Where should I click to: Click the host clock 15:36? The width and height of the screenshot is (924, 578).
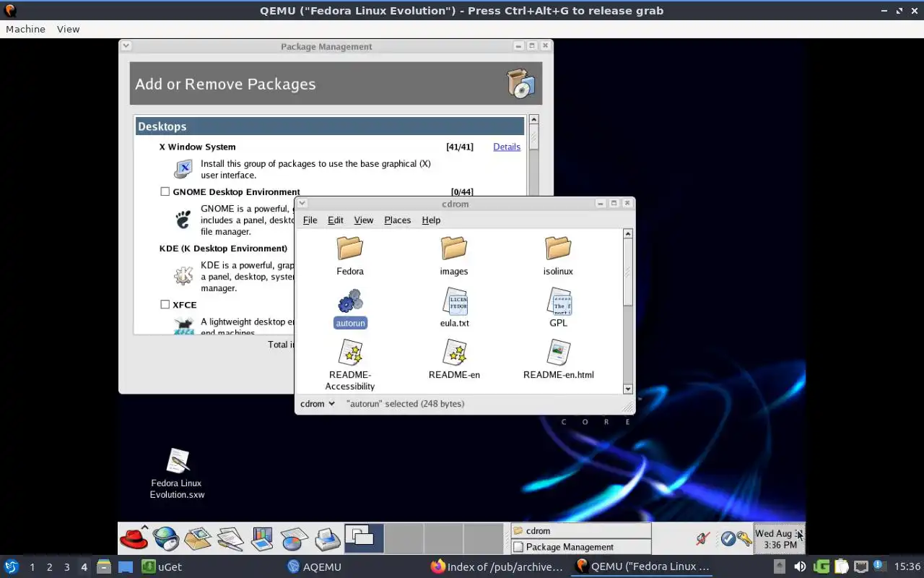[x=907, y=566]
